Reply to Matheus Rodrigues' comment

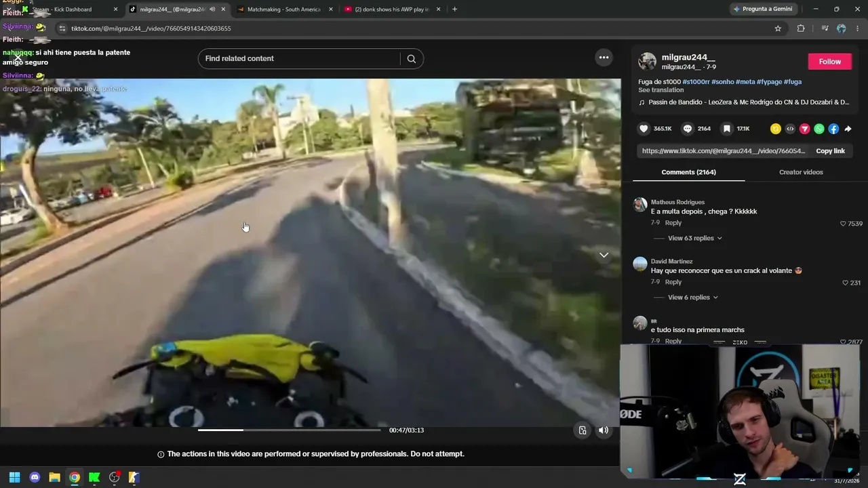(673, 223)
